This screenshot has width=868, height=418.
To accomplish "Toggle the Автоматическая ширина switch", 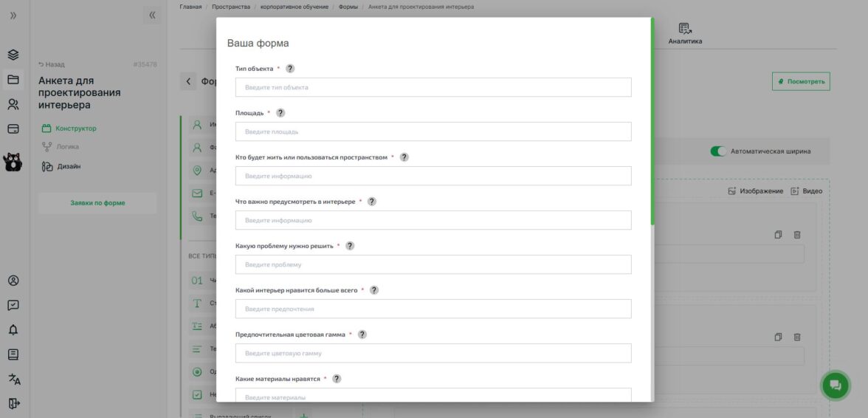I will 718,151.
